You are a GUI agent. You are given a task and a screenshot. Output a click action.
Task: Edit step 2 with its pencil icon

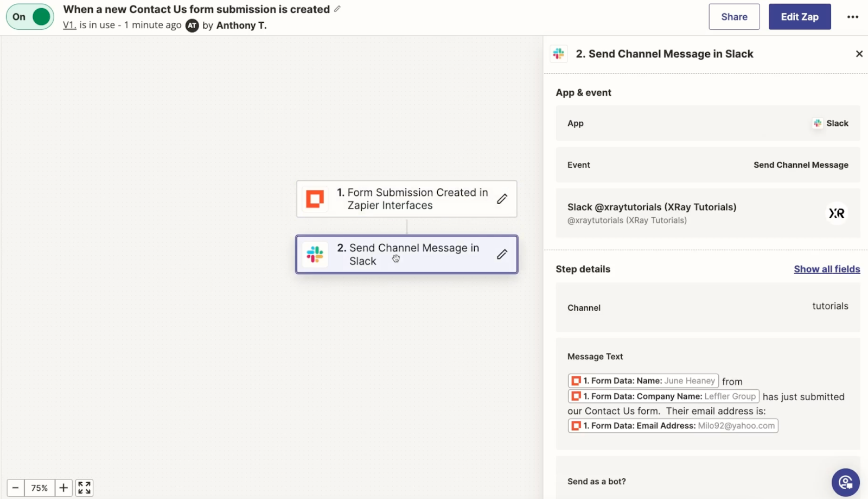pyautogui.click(x=502, y=254)
